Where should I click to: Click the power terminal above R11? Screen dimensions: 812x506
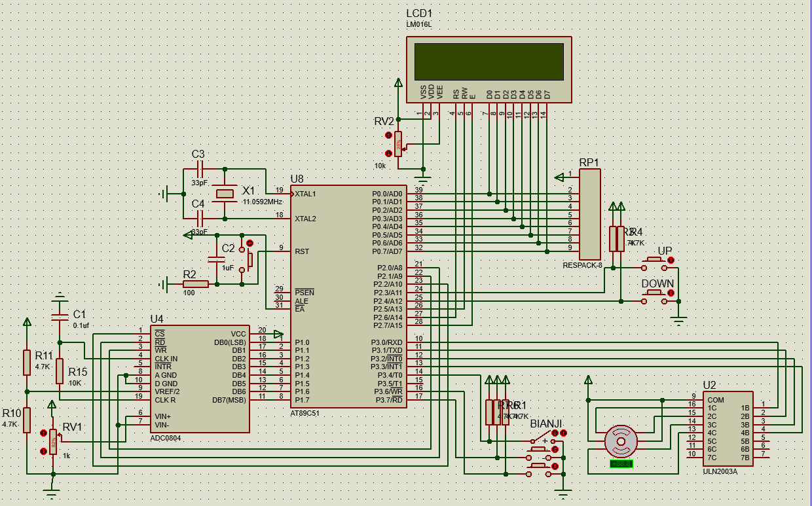[x=26, y=322]
